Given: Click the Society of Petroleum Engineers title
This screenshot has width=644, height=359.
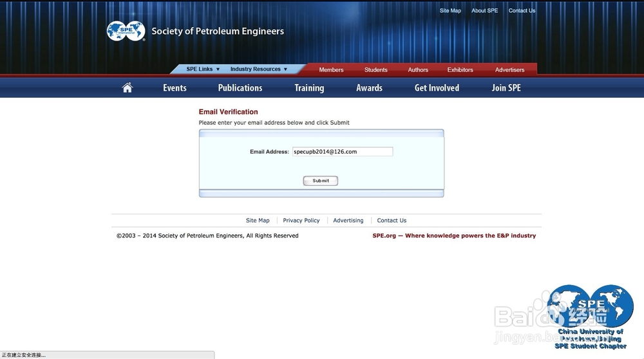Looking at the screenshot, I should click(x=218, y=31).
